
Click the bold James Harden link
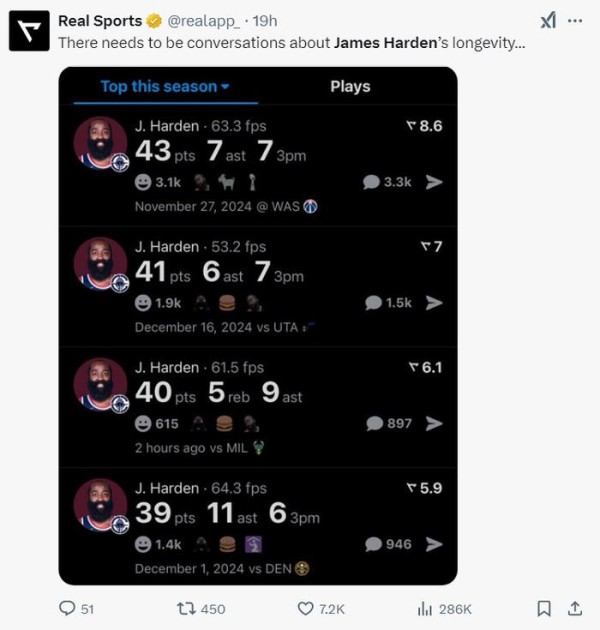(x=385, y=43)
